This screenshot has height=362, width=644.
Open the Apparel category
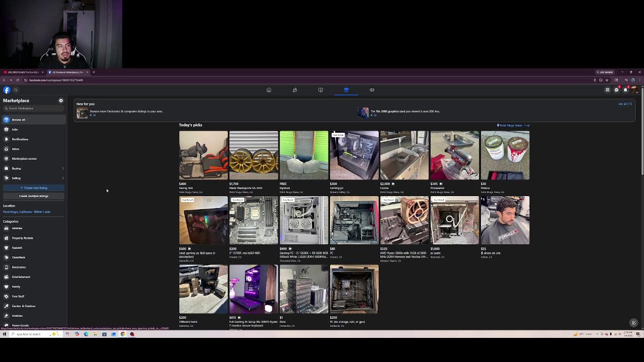click(33, 248)
